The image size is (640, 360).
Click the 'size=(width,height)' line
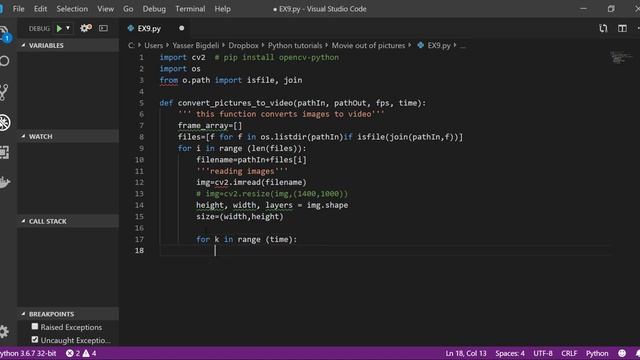[x=240, y=216]
